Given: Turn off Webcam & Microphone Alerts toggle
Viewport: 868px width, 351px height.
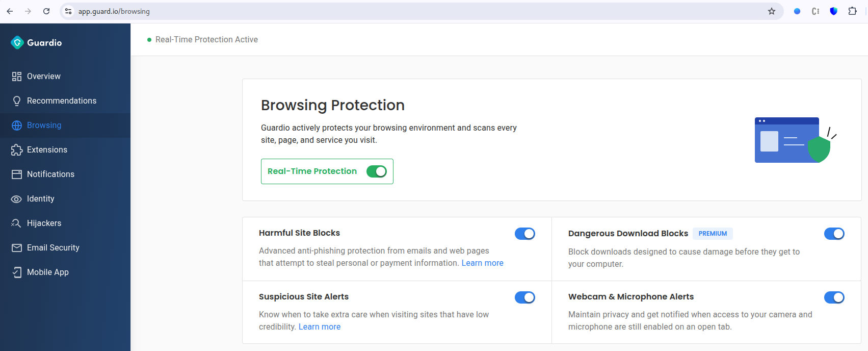Looking at the screenshot, I should click(x=834, y=297).
